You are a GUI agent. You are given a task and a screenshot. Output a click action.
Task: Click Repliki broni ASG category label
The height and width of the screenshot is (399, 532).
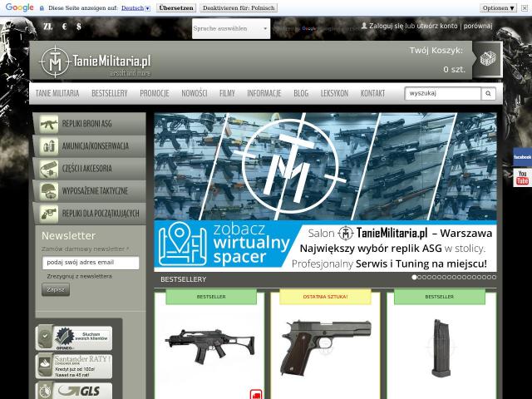pyautogui.click(x=86, y=124)
